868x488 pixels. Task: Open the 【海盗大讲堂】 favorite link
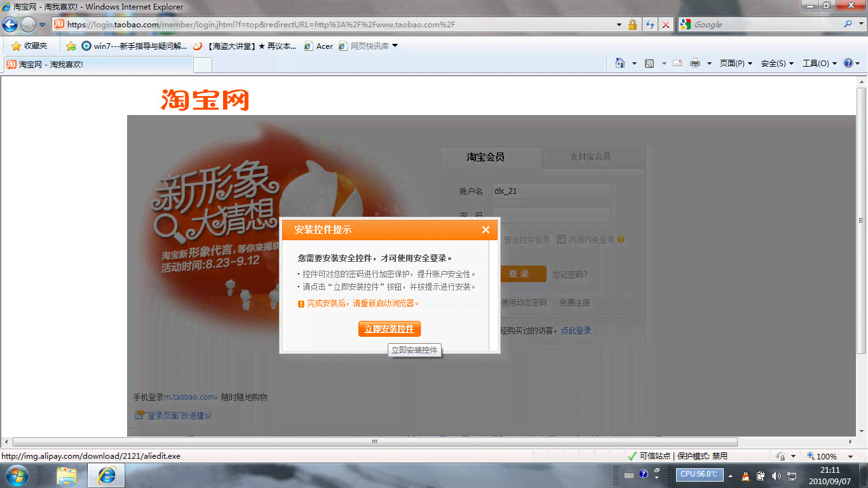coord(245,46)
